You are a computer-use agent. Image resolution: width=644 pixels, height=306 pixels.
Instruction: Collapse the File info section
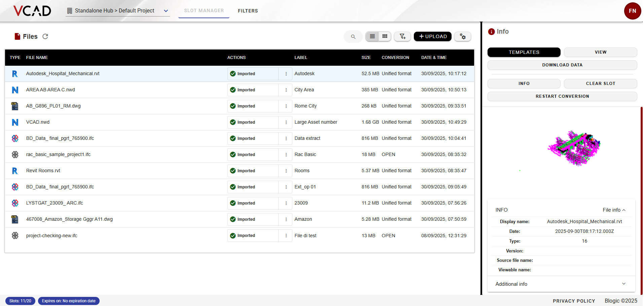[x=614, y=210]
